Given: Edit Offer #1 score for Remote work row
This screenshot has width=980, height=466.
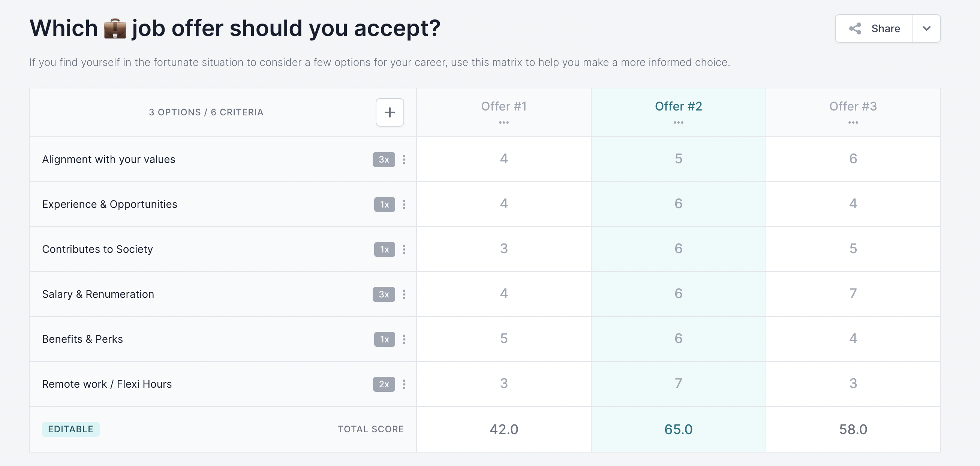Looking at the screenshot, I should (x=504, y=383).
